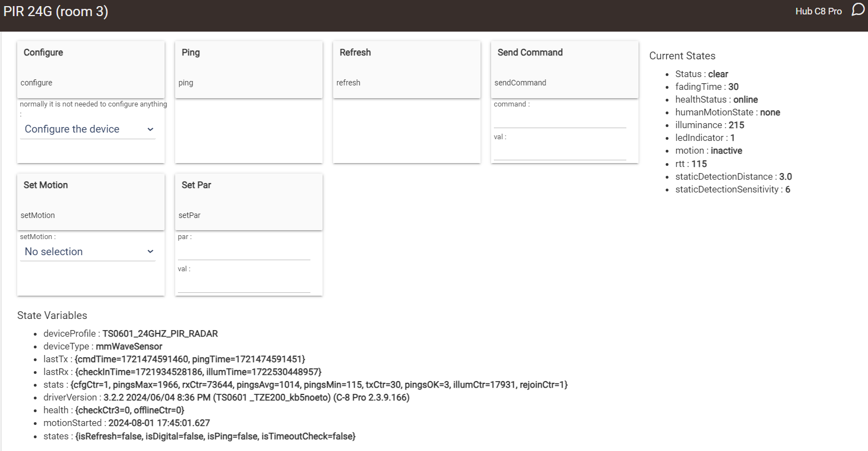
Task: Select the 'Status : clear' state entry
Action: coord(702,74)
